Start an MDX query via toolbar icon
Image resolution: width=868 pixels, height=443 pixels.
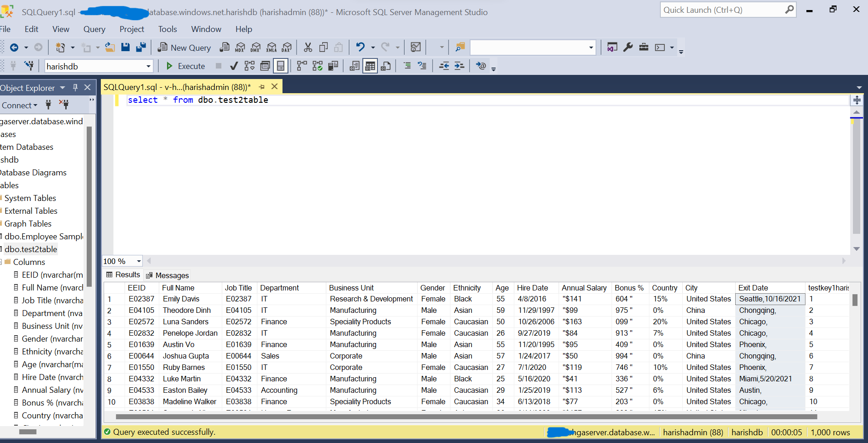click(240, 47)
